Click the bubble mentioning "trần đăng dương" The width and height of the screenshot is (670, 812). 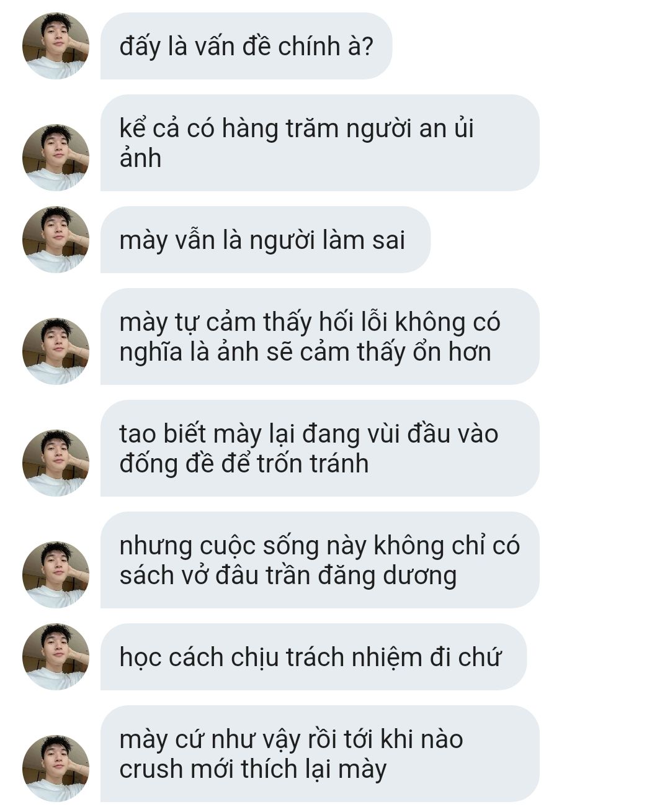point(320,560)
